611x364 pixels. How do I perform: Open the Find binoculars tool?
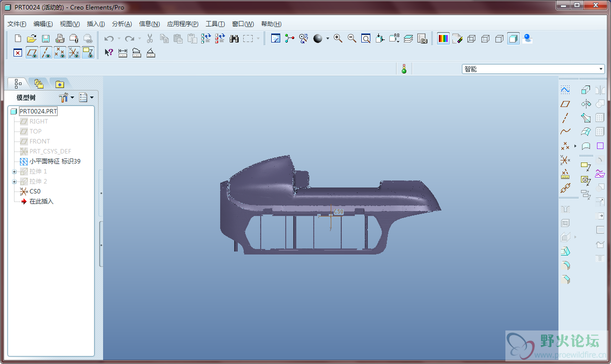point(234,38)
